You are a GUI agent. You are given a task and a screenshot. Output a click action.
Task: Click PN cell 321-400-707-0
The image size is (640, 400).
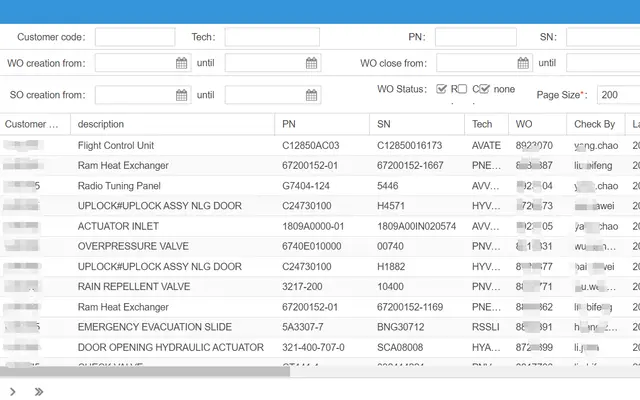(x=322, y=348)
